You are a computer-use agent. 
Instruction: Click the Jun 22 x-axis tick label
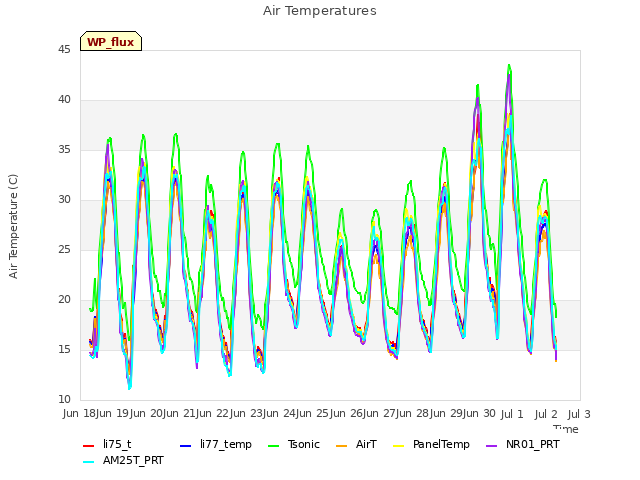[231, 414]
